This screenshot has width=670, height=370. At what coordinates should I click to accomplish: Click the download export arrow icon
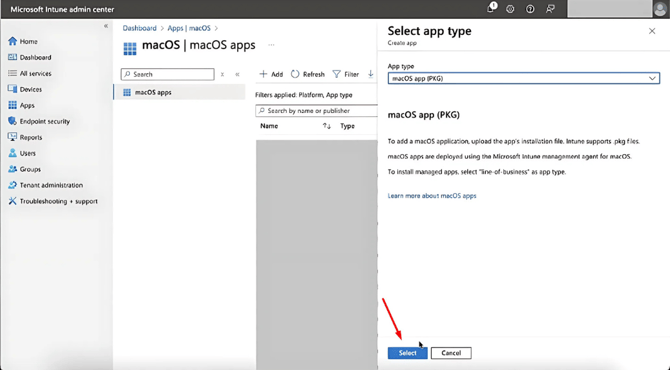370,74
